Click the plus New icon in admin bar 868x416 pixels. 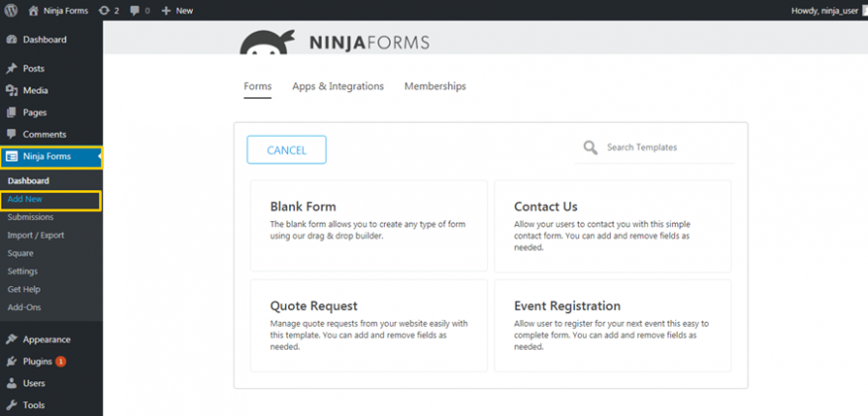165,11
